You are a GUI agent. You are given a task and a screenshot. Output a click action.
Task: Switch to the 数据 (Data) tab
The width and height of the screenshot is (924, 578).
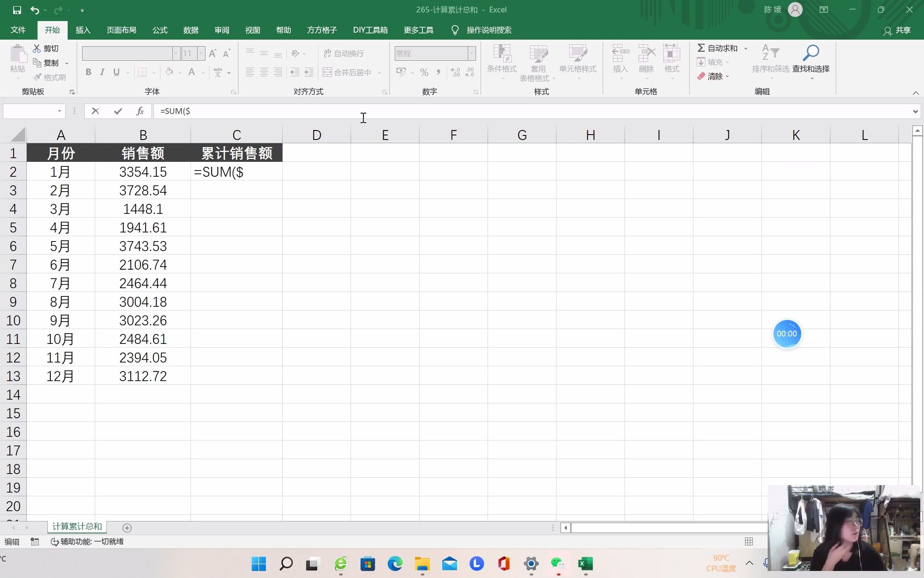coord(191,30)
